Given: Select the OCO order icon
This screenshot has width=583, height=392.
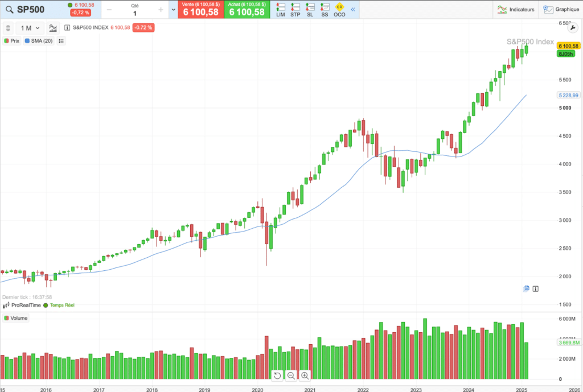Looking at the screenshot, I should 339,10.
